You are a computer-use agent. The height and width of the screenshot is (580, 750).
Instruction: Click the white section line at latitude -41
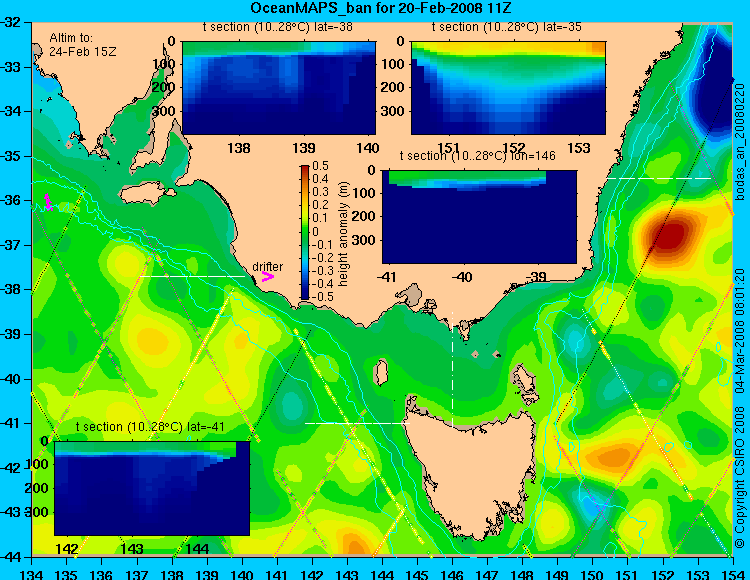[x=357, y=423]
